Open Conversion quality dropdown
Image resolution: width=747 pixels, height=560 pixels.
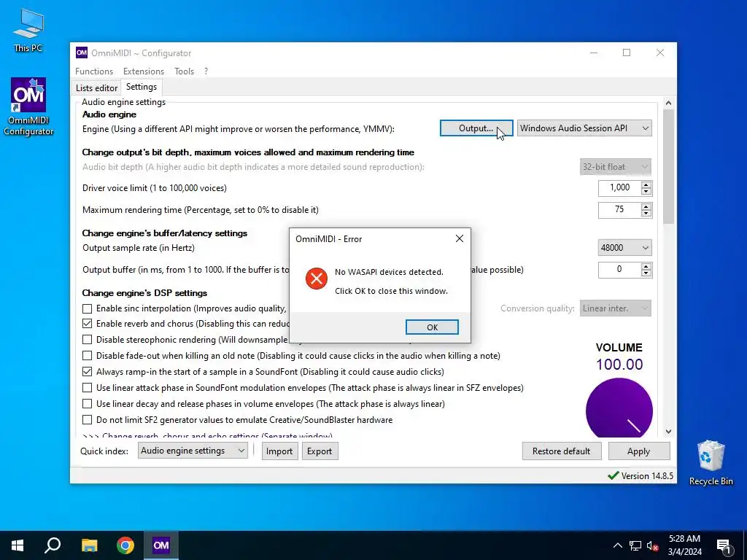click(x=615, y=308)
